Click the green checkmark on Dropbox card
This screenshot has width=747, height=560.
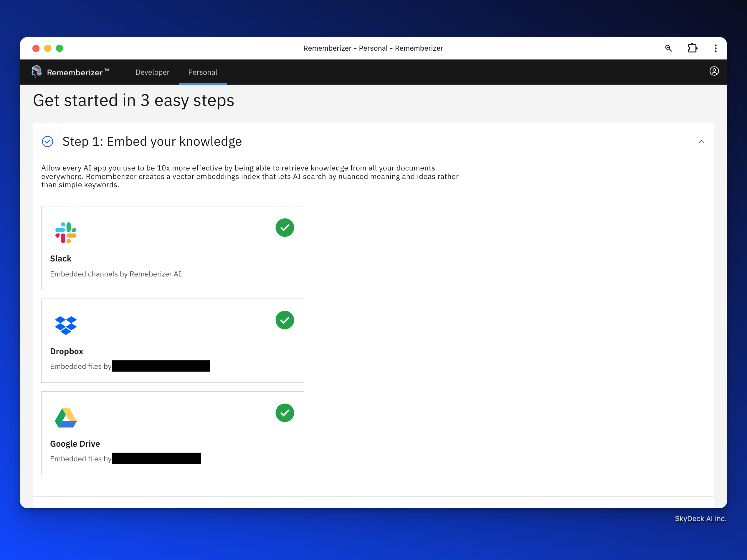coord(285,320)
